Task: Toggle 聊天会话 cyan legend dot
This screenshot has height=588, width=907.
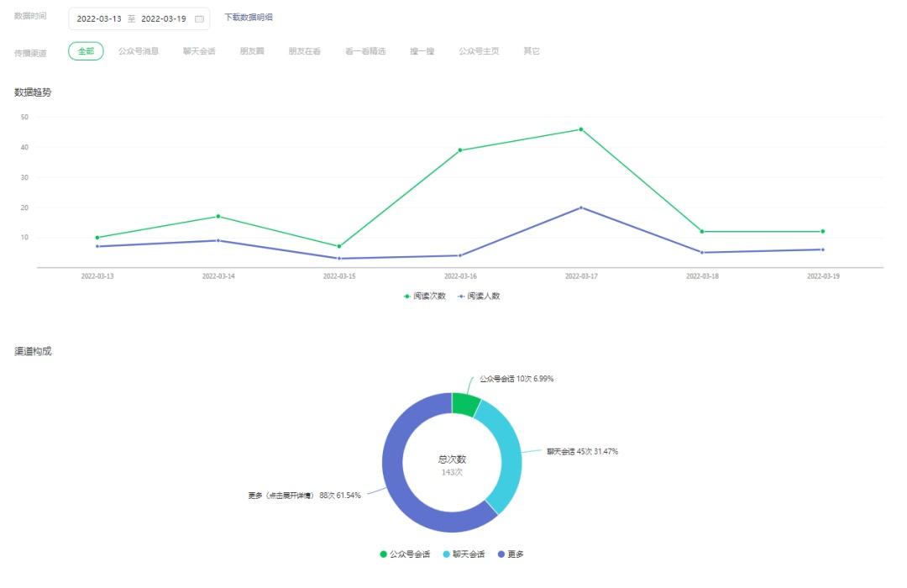Action: point(446,554)
